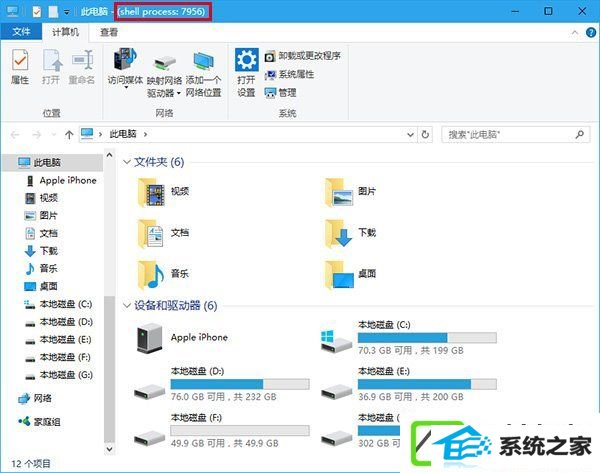Open the recent locations dropdown arrow
The image size is (600, 473).
pos(54,135)
